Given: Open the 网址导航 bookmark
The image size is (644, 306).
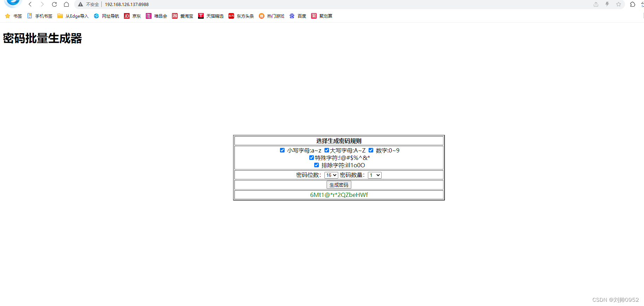Looking at the screenshot, I should click(x=106, y=16).
